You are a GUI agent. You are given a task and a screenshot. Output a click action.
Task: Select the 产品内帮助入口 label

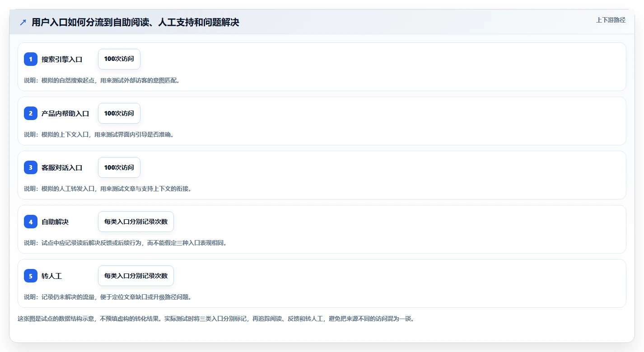(65, 113)
